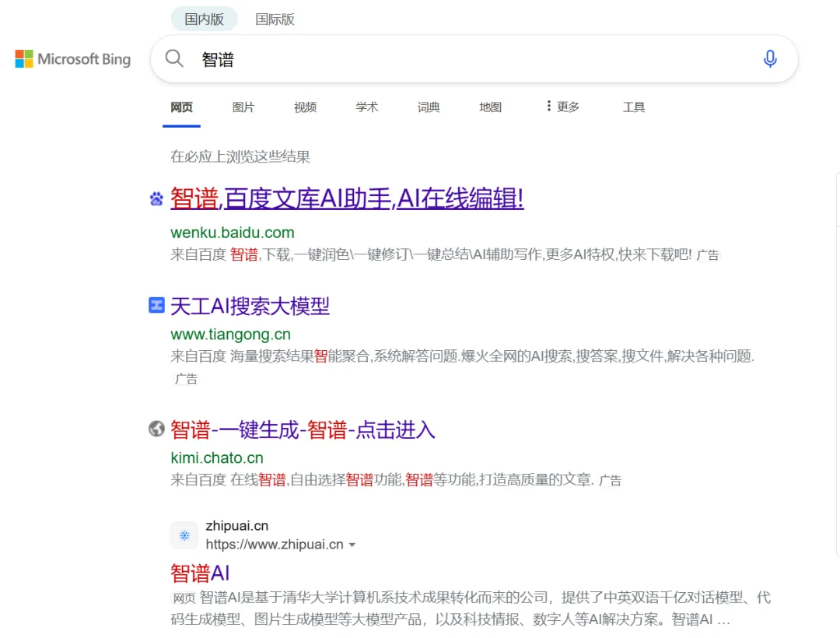Activate the microphone voice search icon
This screenshot has width=840, height=638.
pyautogui.click(x=770, y=58)
